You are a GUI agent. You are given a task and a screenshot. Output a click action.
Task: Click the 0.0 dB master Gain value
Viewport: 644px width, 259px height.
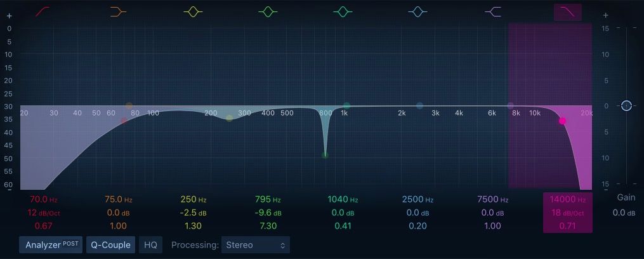[623, 213]
